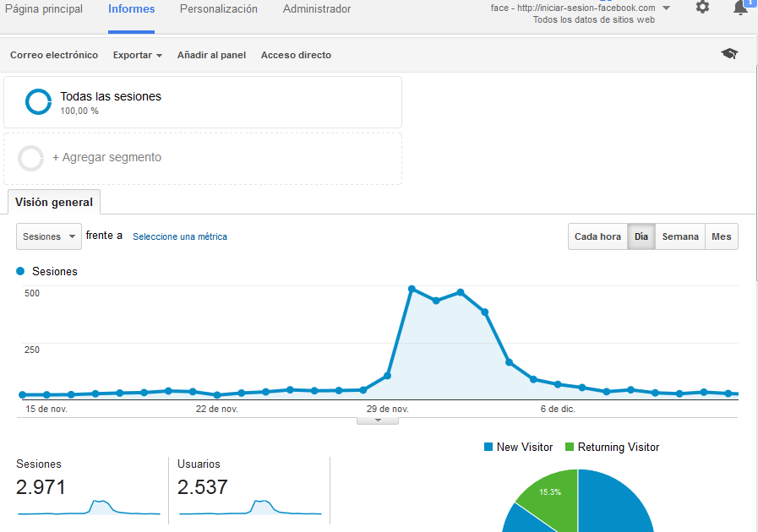Click the 29 de nov. axis label
Screen dimensions: 758x532
point(388,409)
